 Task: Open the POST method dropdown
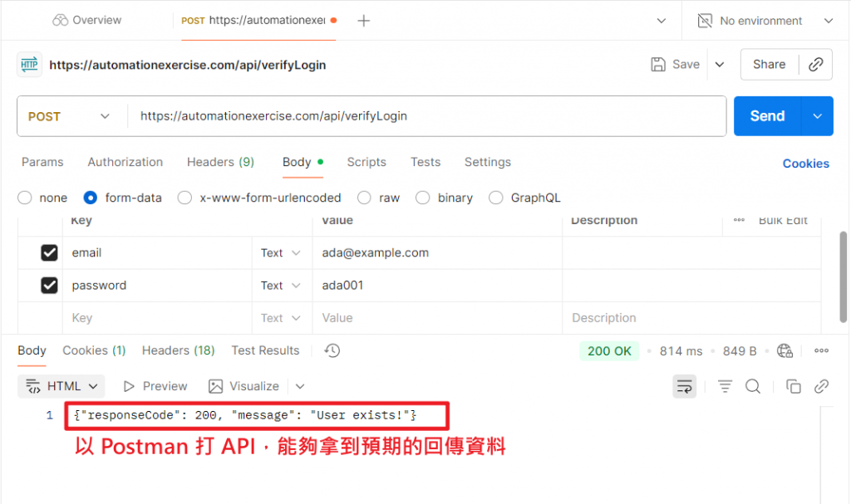point(69,116)
